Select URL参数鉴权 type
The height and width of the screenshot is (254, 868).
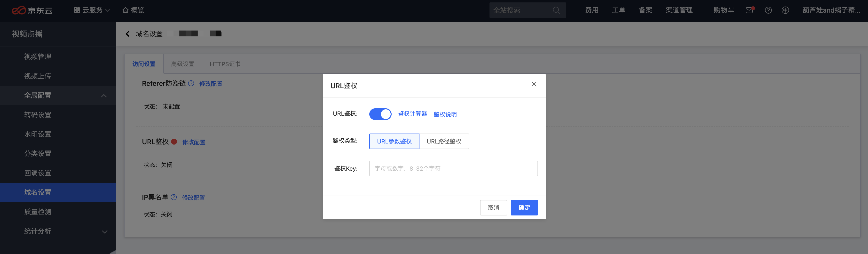tap(394, 142)
